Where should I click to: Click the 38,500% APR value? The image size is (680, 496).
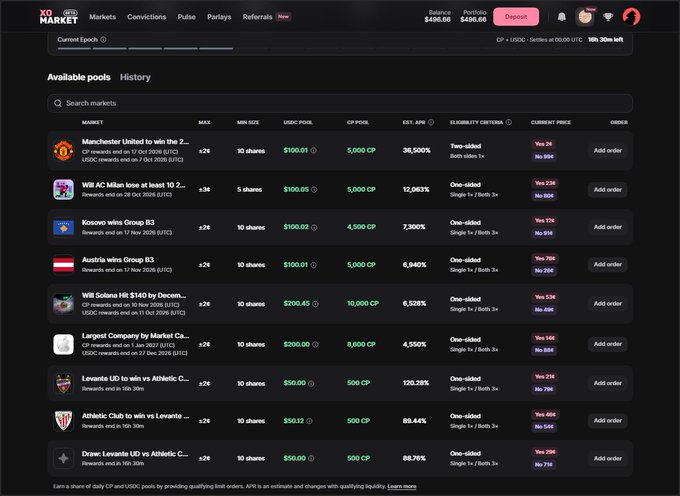pos(416,150)
